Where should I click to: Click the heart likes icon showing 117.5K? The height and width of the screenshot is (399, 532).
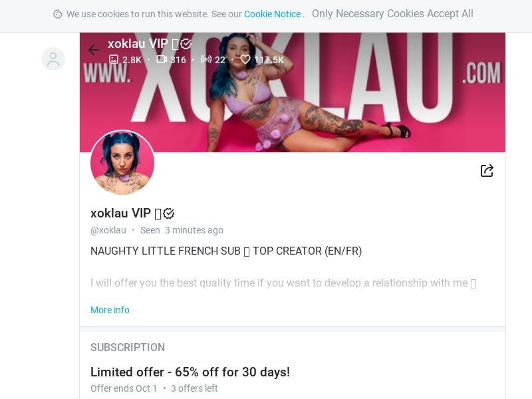(x=245, y=59)
